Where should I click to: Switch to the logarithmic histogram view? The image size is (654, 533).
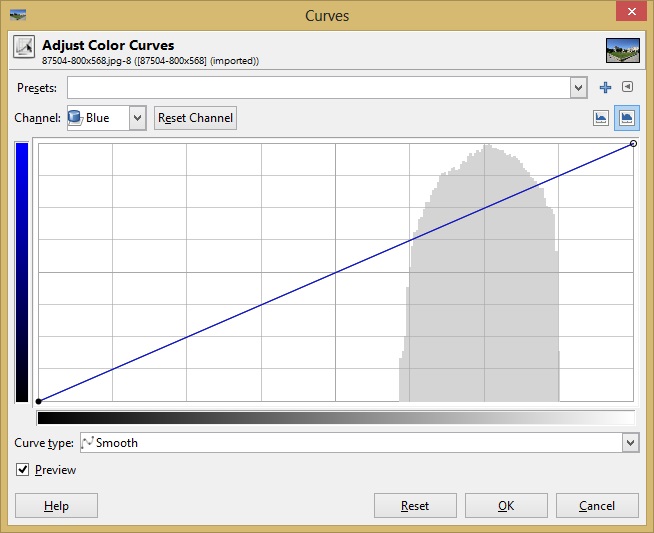627,118
